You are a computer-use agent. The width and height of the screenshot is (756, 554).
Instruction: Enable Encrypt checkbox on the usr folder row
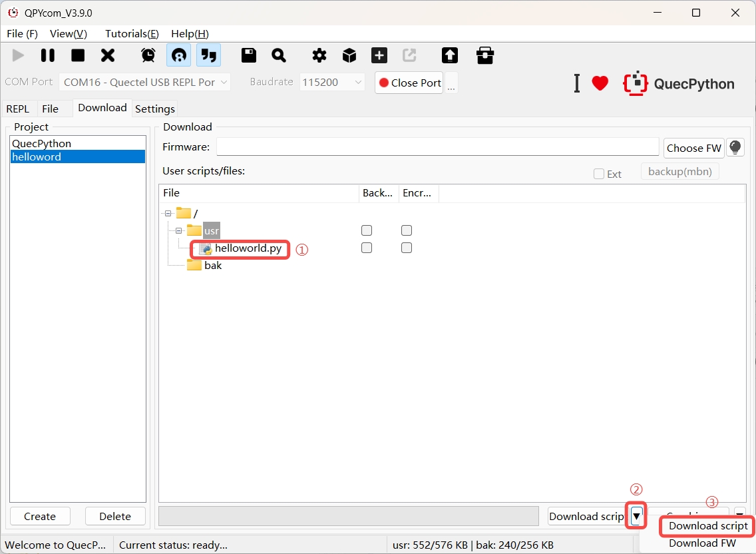407,230
